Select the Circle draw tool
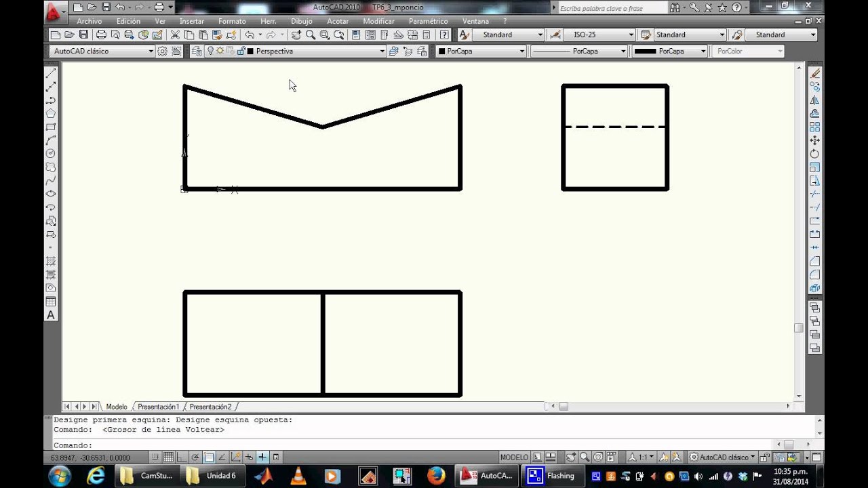Screen dimensions: 868x488 coord(51,154)
